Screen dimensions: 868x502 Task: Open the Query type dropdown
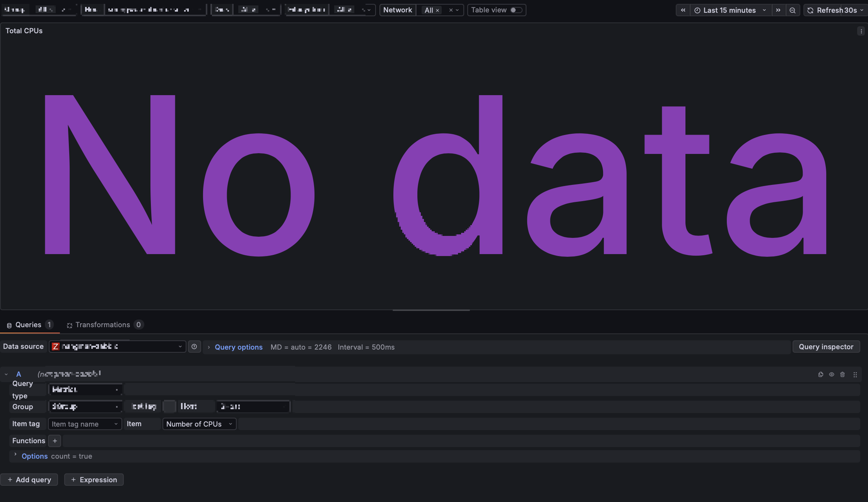tap(85, 389)
